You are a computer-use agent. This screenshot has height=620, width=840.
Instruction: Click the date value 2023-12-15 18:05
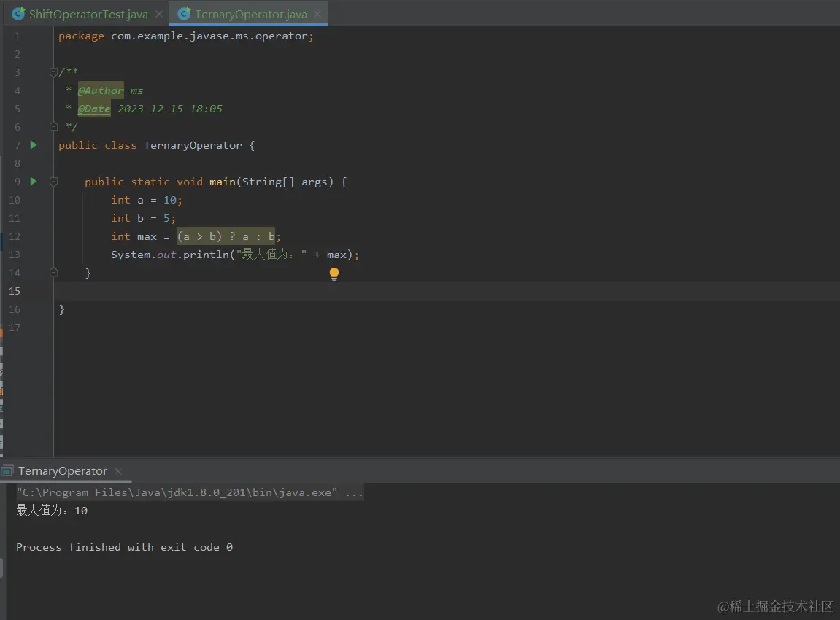pyautogui.click(x=169, y=109)
